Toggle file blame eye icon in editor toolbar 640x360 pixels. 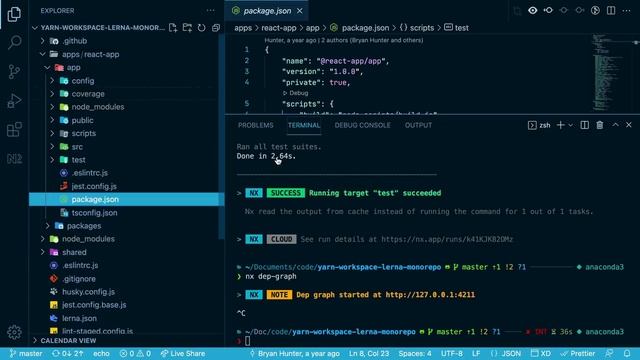point(533,11)
